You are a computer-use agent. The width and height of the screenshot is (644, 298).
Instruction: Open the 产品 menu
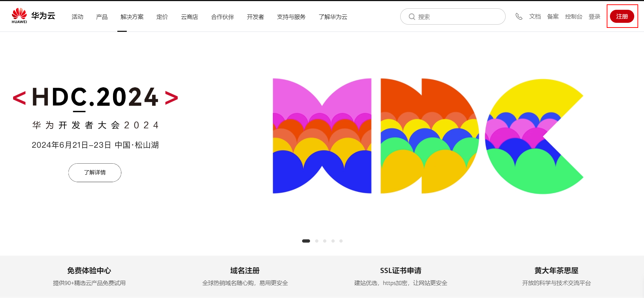102,17
